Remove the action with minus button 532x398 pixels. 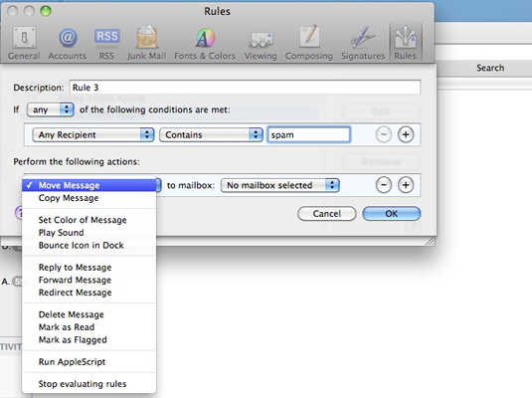pyautogui.click(x=384, y=185)
